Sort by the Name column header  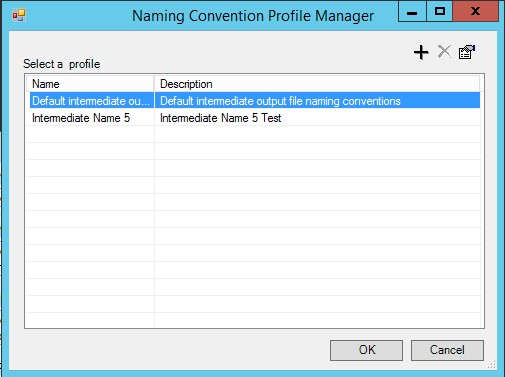pyautogui.click(x=90, y=84)
